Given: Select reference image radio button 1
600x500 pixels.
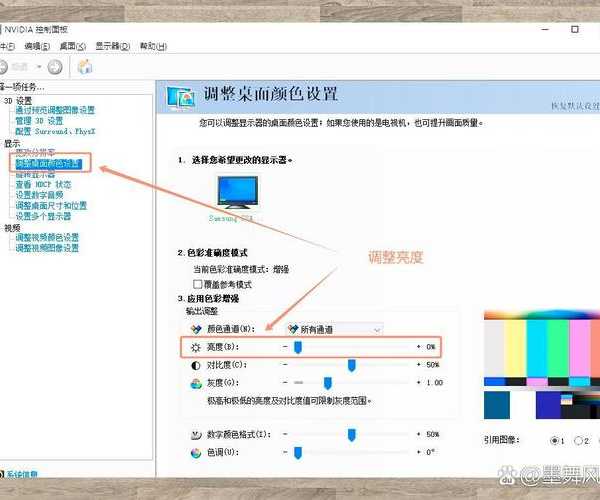Looking at the screenshot, I should pos(554,441).
